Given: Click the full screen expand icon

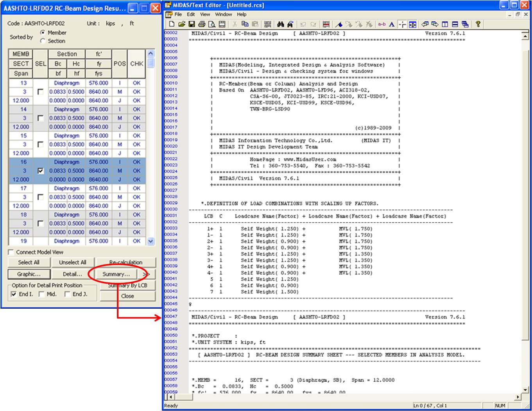Looking at the screenshot, I should [x=412, y=24].
